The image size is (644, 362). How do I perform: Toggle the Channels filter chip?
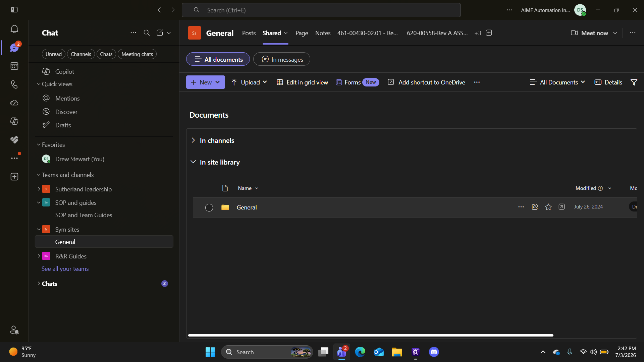pyautogui.click(x=81, y=54)
